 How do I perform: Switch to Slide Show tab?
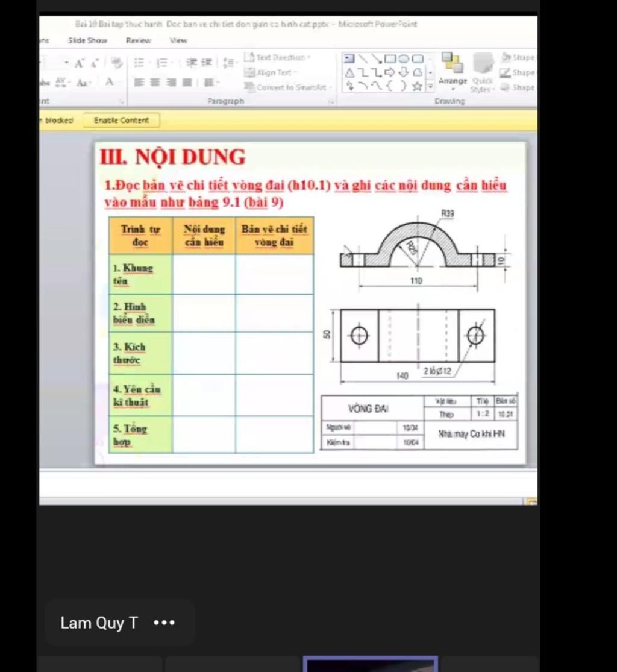click(x=87, y=40)
